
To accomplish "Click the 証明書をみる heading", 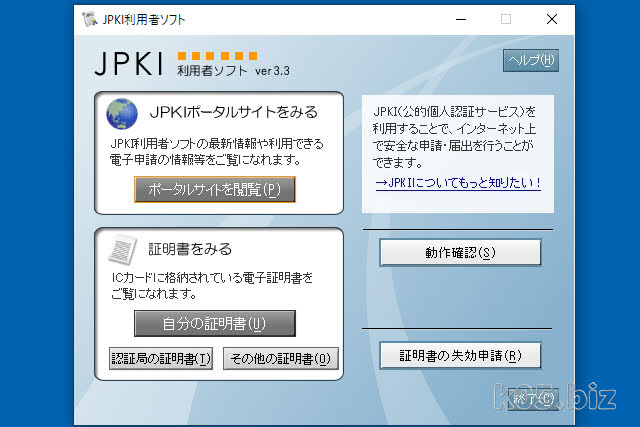I will click(x=190, y=249).
